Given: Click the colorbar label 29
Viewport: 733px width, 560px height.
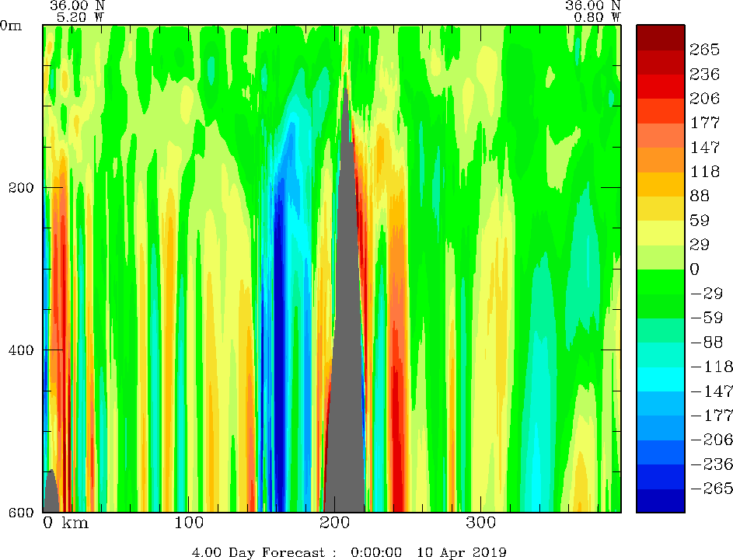Looking at the screenshot, I should click(x=700, y=244).
